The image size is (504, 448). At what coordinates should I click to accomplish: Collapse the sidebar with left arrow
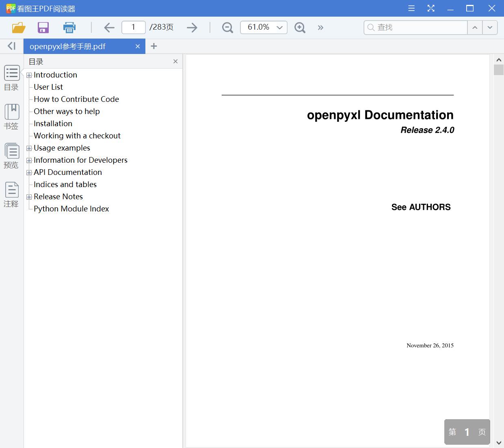(11, 46)
